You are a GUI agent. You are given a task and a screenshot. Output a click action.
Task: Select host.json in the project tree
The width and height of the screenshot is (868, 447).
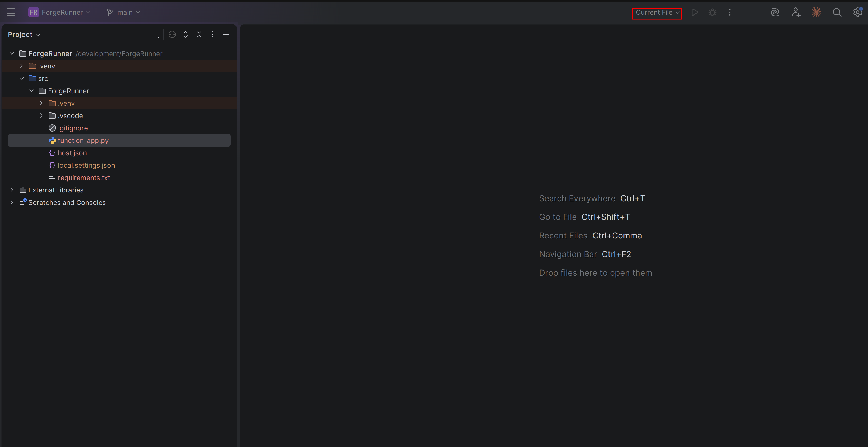[72, 153]
